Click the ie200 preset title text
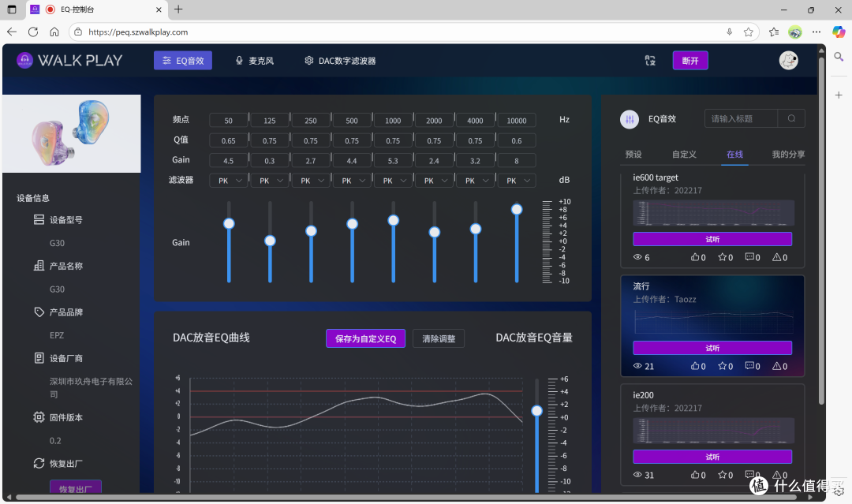This screenshot has width=852, height=504. tap(644, 395)
